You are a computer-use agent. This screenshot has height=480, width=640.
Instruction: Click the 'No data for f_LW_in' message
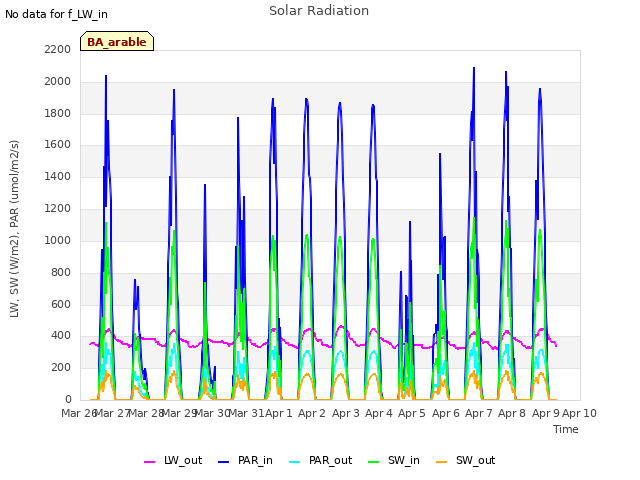click(x=56, y=14)
